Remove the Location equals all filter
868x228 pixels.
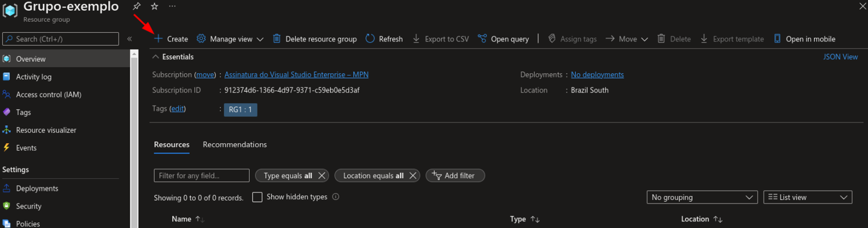click(413, 175)
